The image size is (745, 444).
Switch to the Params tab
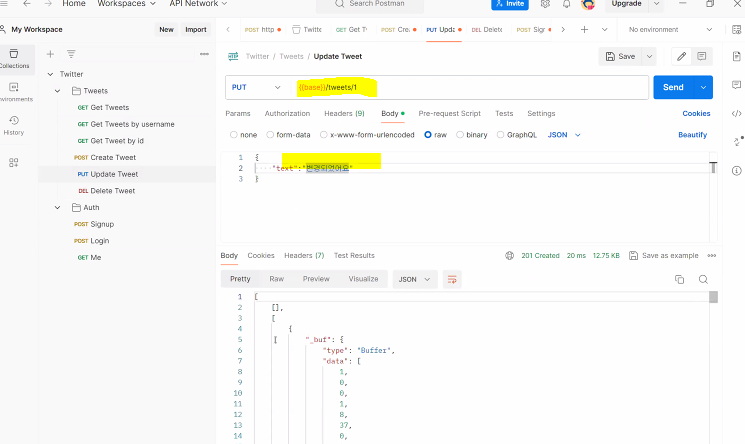pos(238,114)
